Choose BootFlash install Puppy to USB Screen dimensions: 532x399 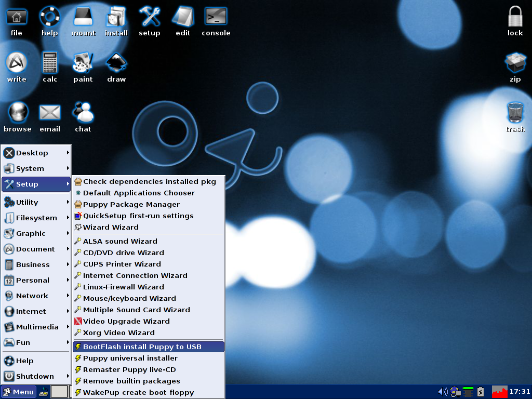(x=148, y=347)
